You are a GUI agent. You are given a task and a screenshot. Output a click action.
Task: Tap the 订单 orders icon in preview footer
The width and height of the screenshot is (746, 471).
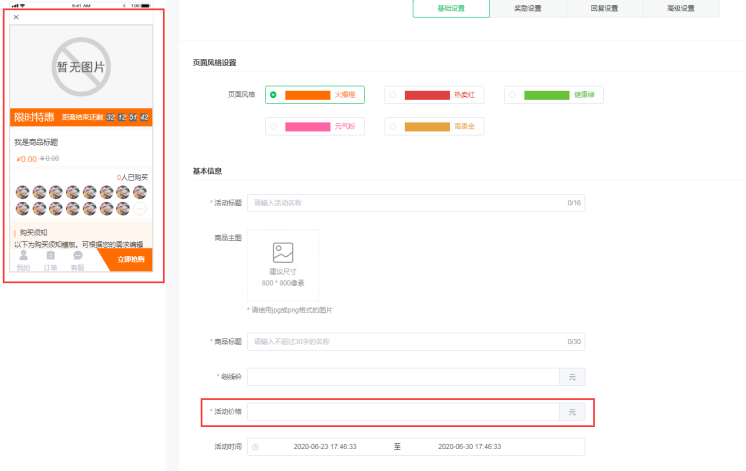pos(50,255)
